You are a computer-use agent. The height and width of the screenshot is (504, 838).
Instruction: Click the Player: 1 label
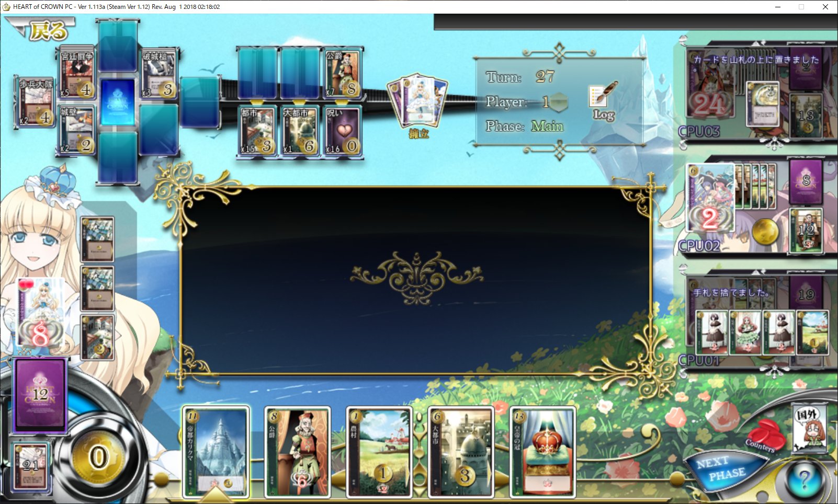(x=518, y=101)
